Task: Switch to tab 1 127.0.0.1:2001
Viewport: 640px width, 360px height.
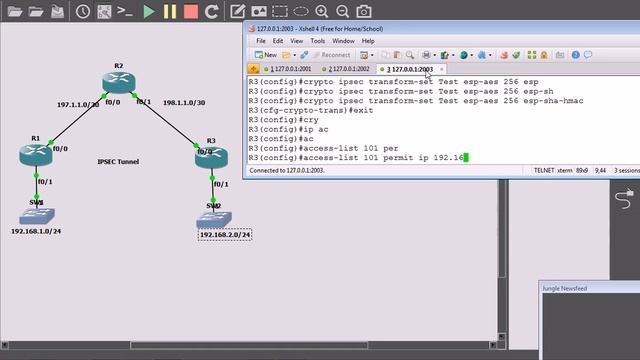Action: coord(288,69)
